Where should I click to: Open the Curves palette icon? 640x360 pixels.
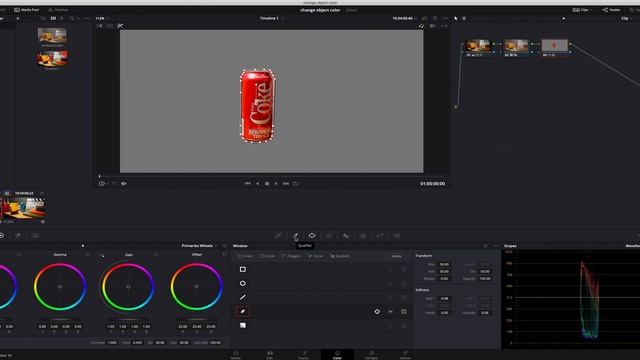tap(278, 236)
